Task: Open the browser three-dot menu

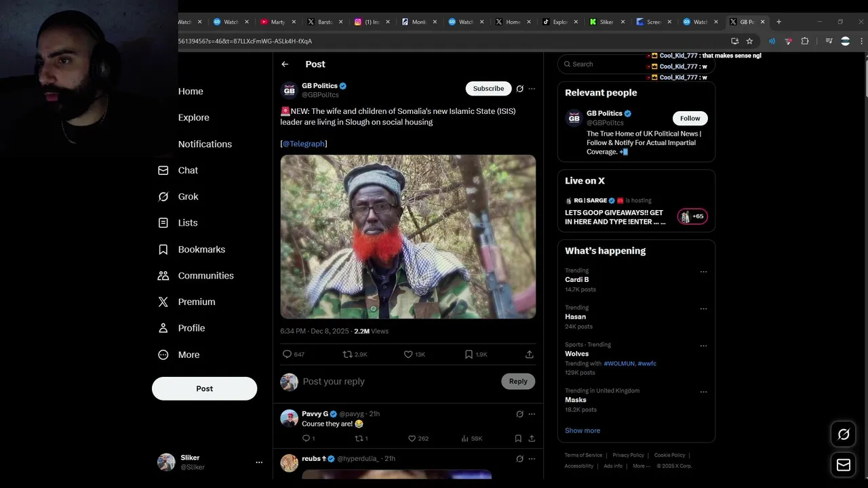Action: 861,41
